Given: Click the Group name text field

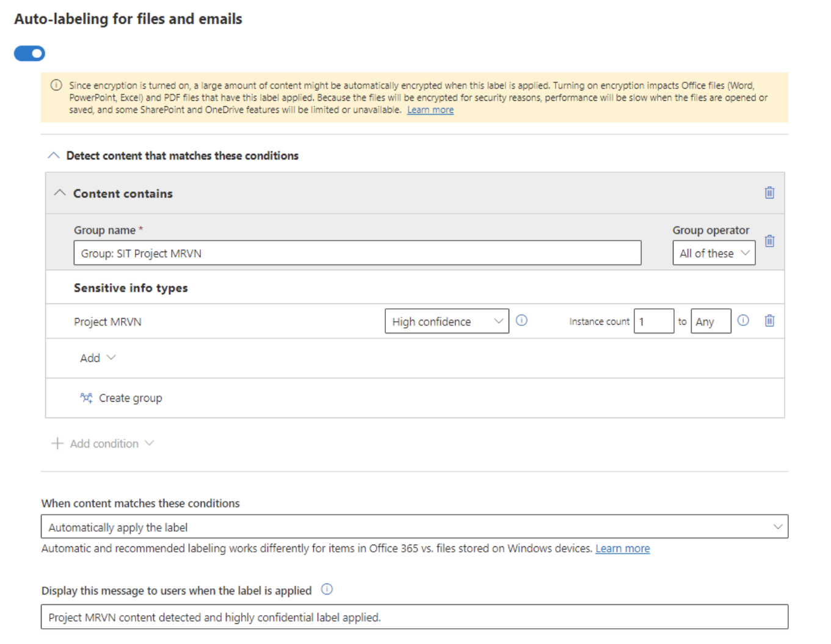Looking at the screenshot, I should pyautogui.click(x=357, y=253).
